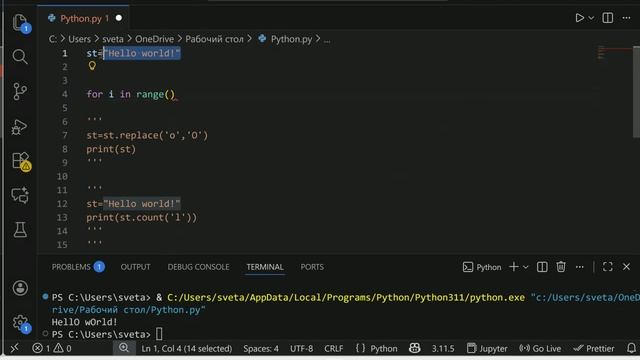Screen dimensions: 640x360
Task: Click the Copilot status bar icon
Action: click(x=415, y=348)
